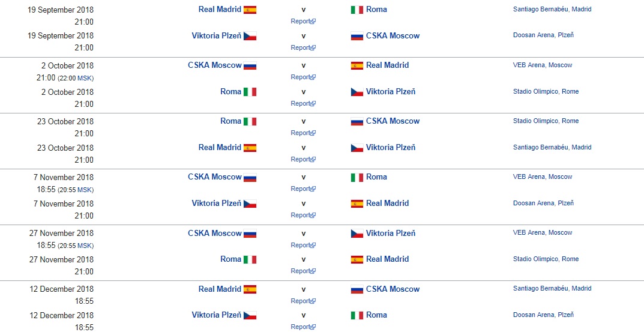Click Czech flag beside Viktoria Plzeň, 19 September match
Screen dimensions: 644x332
tap(250, 36)
